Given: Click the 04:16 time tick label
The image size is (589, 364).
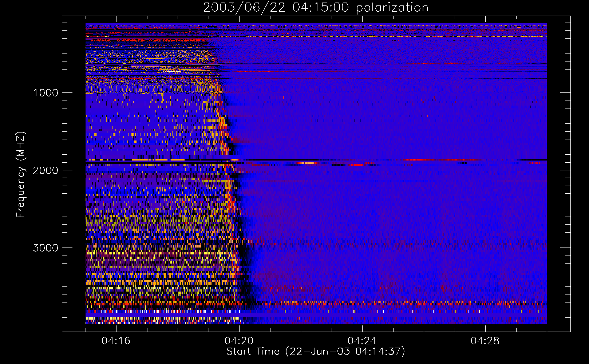Looking at the screenshot, I should (x=116, y=341).
